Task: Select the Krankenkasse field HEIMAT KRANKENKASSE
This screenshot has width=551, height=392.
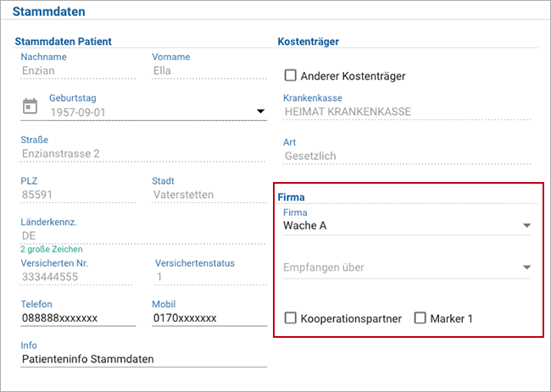Action: coord(407,112)
